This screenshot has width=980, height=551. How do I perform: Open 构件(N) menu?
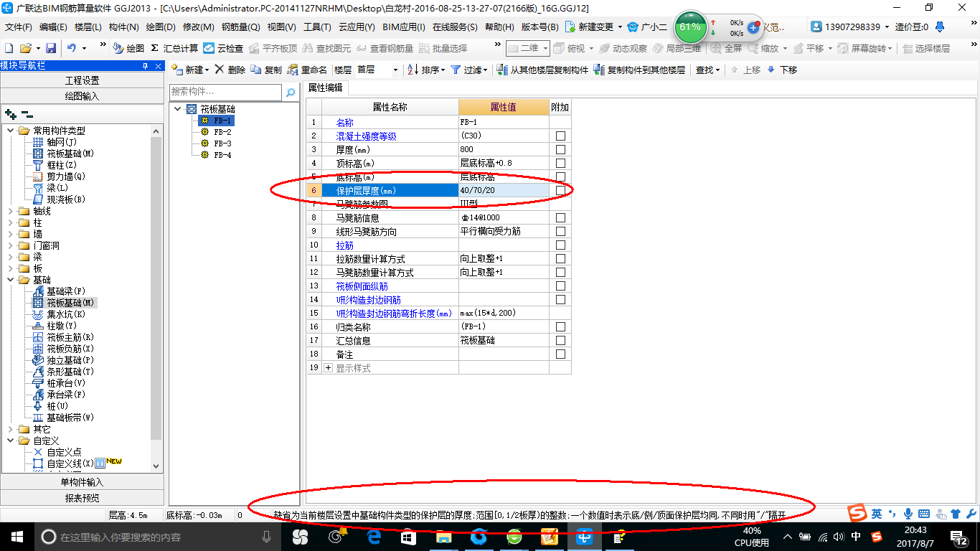tap(123, 27)
